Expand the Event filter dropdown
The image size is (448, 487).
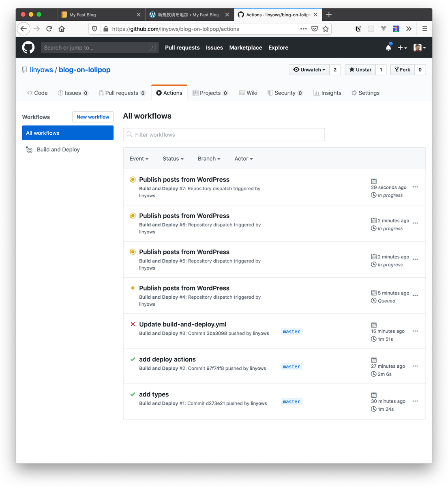tap(139, 159)
